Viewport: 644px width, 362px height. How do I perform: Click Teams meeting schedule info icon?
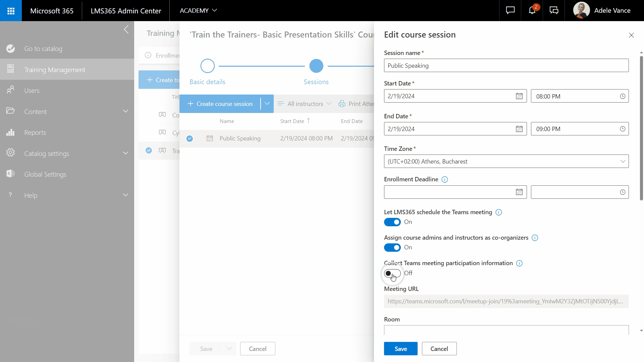pyautogui.click(x=498, y=213)
